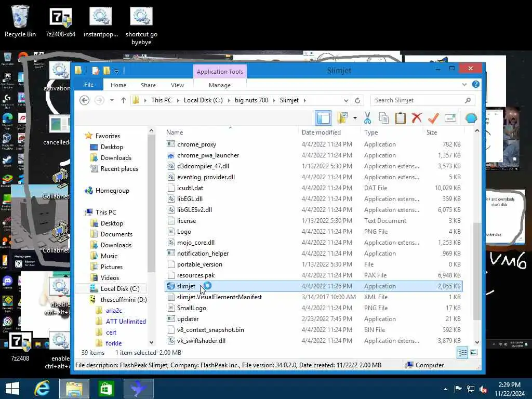Screen dimensions: 532x399
Task: Click the folder options icon in toolbar
Action: click(x=342, y=118)
